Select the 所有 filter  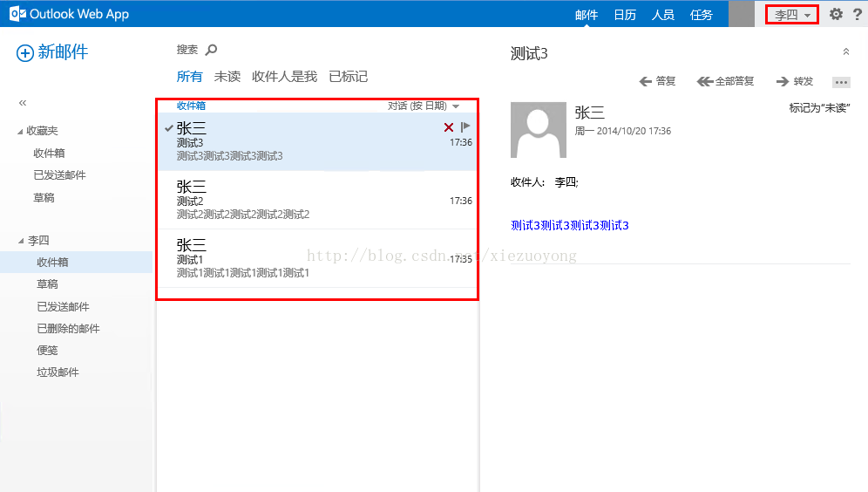click(x=189, y=77)
